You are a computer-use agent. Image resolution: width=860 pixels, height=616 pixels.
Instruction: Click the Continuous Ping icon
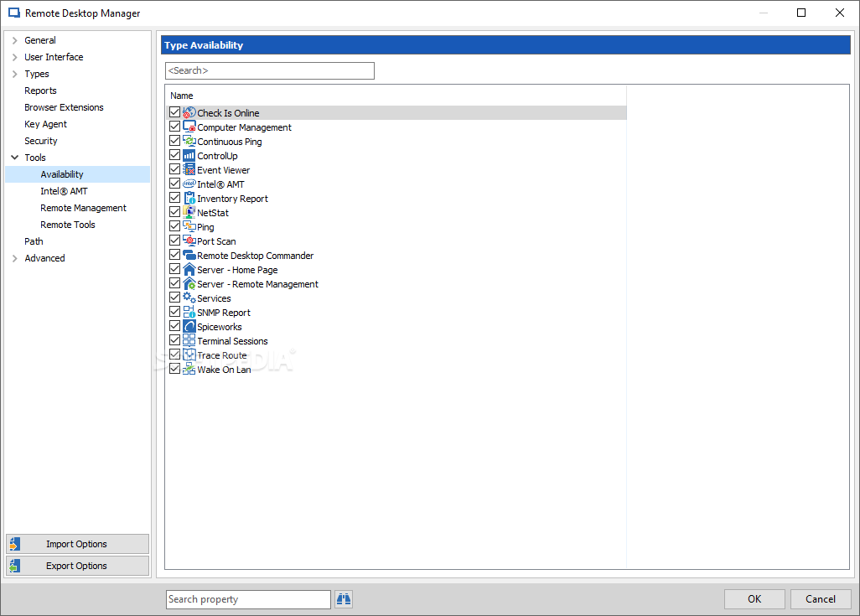(189, 141)
